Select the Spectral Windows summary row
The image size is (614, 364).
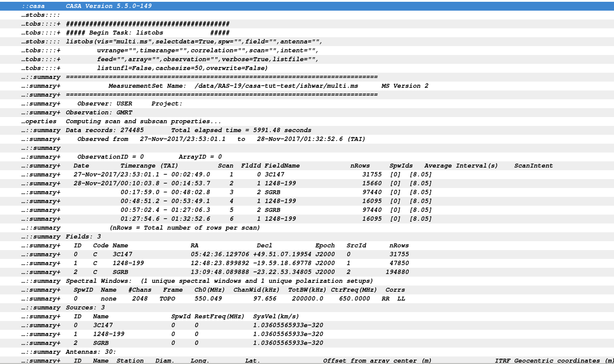point(307,281)
